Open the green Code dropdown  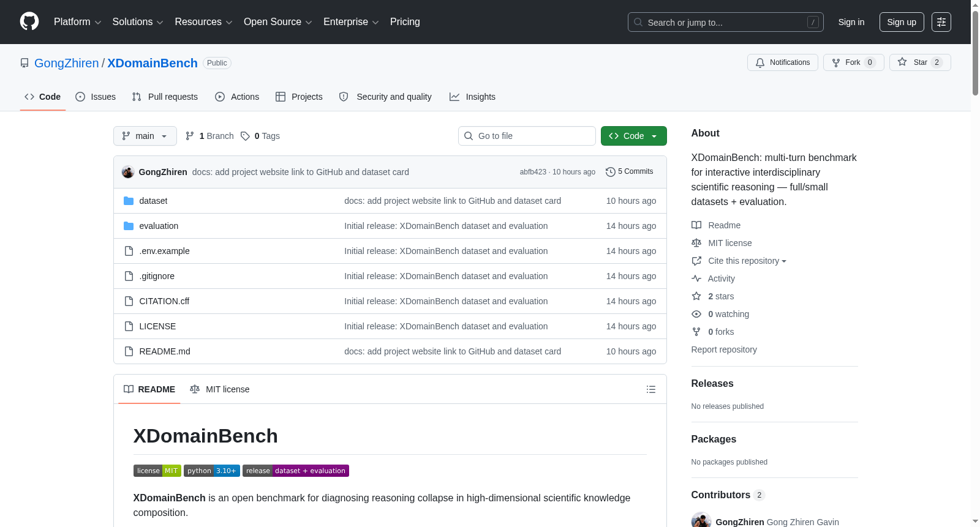coord(634,136)
